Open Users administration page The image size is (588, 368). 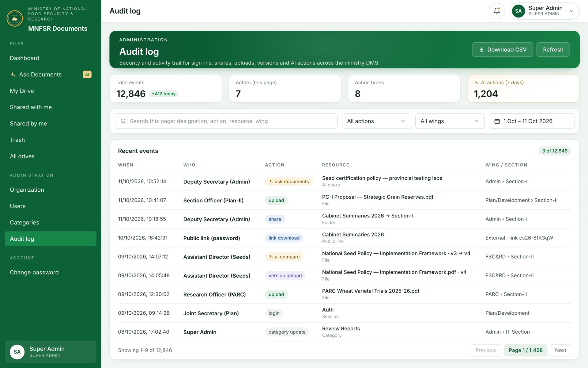pos(51,206)
